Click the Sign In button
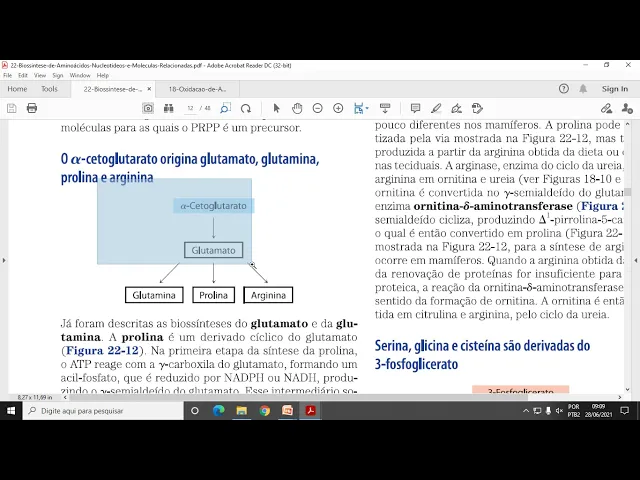This screenshot has width=640, height=480. coord(615,89)
